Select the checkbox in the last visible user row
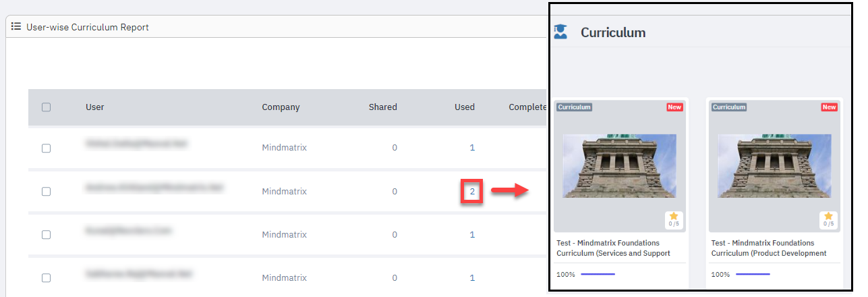This screenshot has width=868, height=297. tap(46, 278)
